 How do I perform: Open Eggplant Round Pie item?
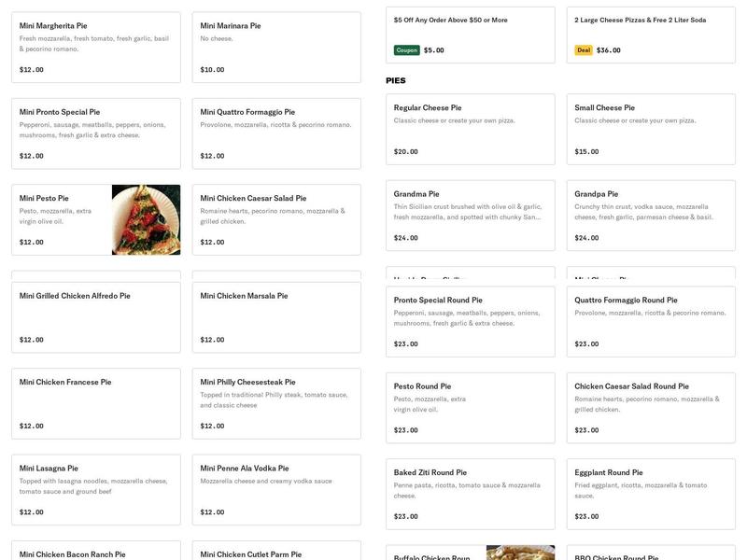click(651, 494)
